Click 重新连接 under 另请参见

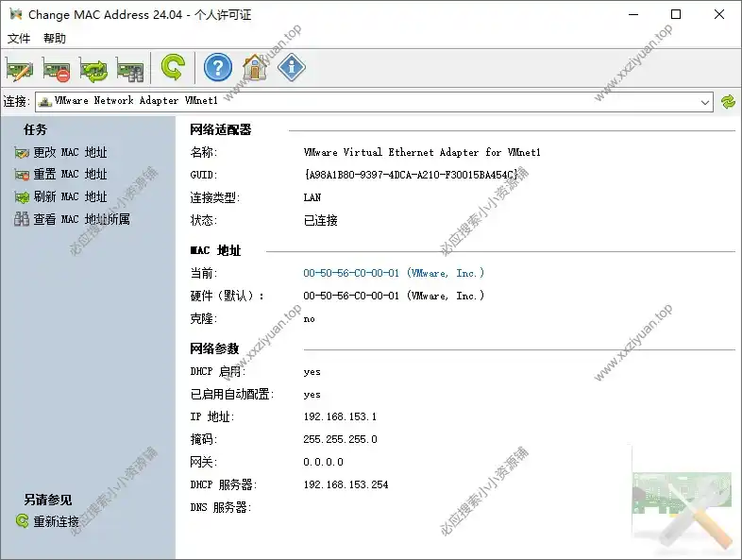(x=57, y=521)
